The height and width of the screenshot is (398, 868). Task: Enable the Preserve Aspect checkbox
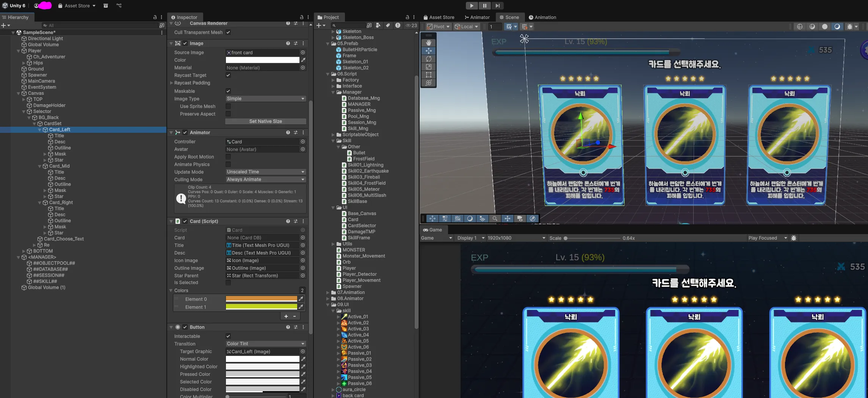point(228,114)
